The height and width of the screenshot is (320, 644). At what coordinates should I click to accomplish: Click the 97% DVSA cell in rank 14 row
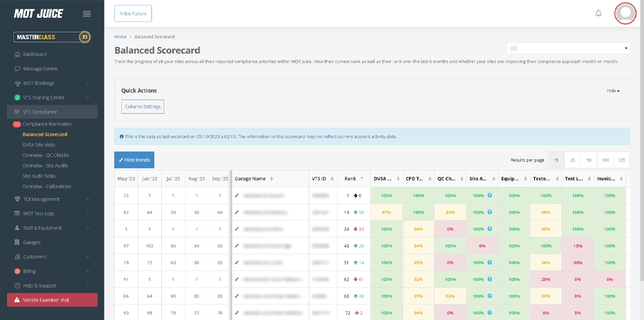point(386,213)
